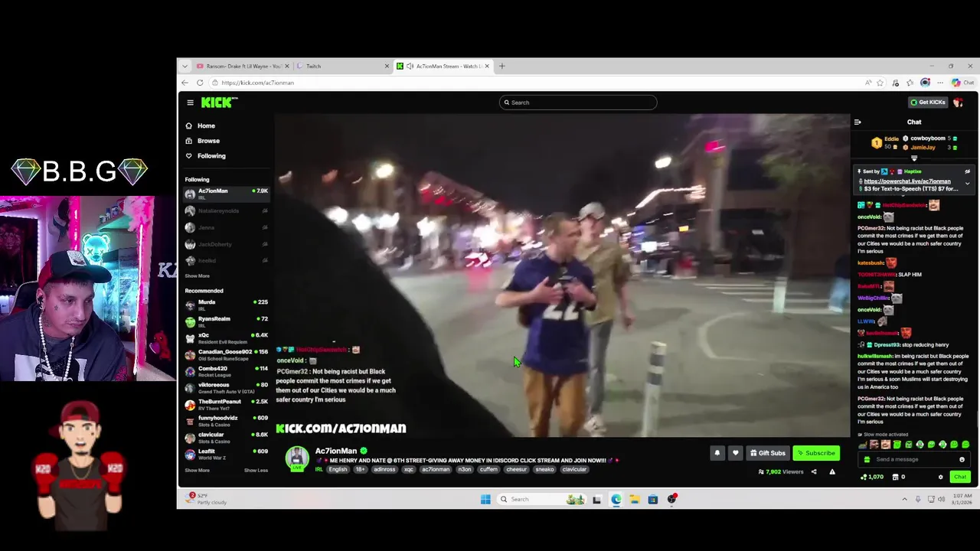Open the user profile avatar menu

pos(959,102)
